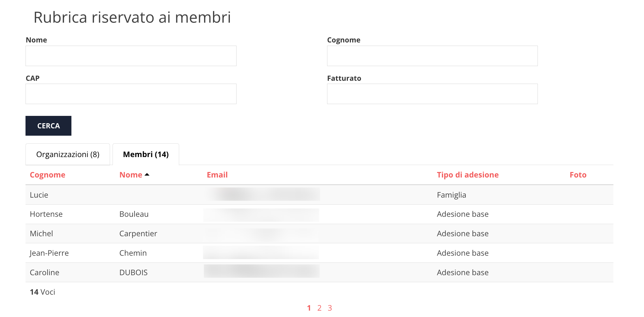644x317 pixels.
Task: Click the ascending sort arrow beside Nome
Action: click(x=147, y=175)
